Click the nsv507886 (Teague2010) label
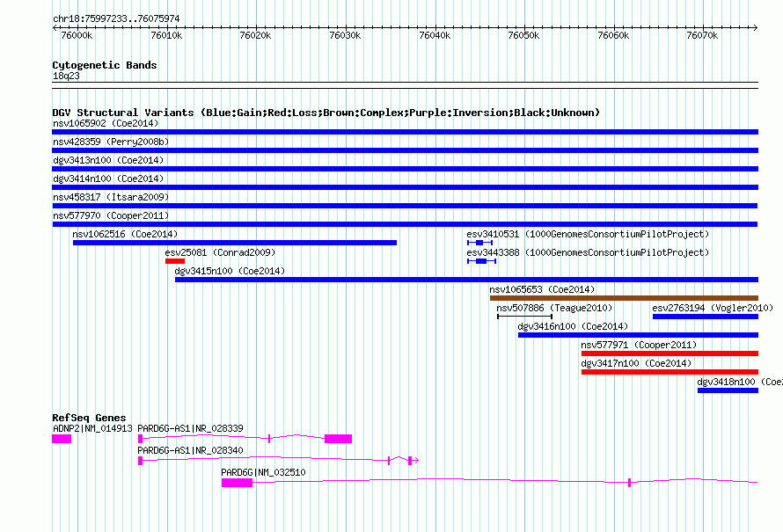The width and height of the screenshot is (783, 532). [554, 308]
